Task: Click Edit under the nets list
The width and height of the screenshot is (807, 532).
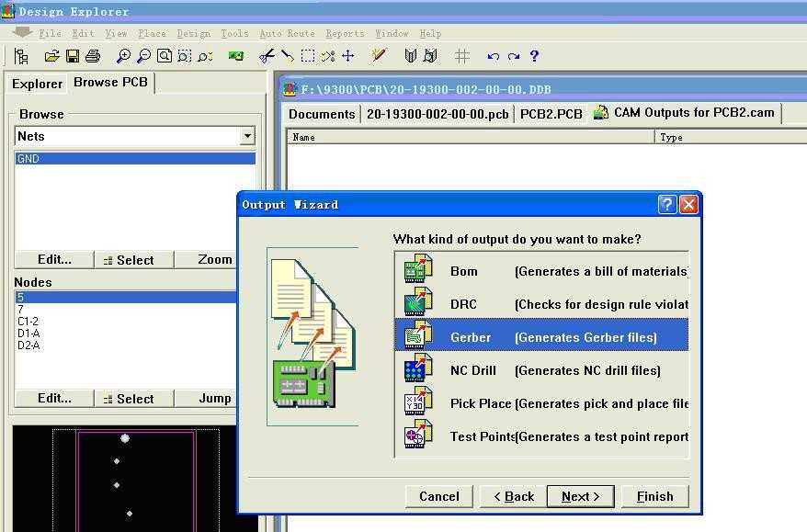Action: [54, 260]
